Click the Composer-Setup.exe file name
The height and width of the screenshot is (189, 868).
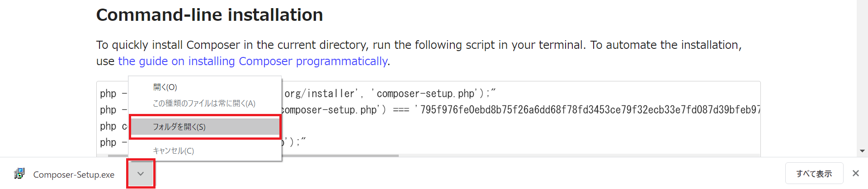(x=74, y=175)
